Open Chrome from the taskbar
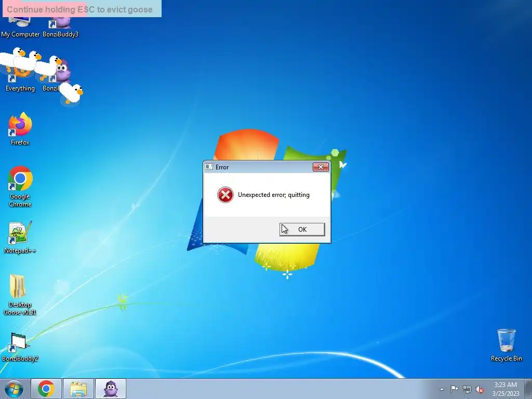 point(46,389)
